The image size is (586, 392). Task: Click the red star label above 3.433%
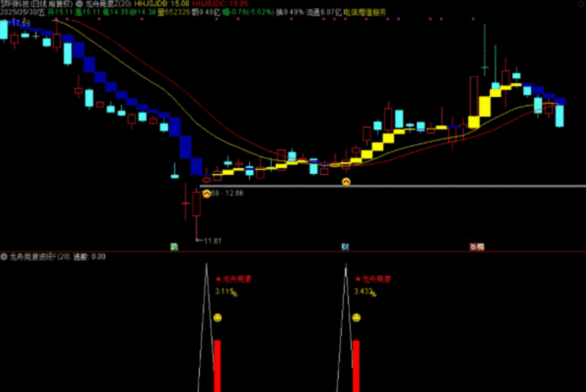(373, 279)
